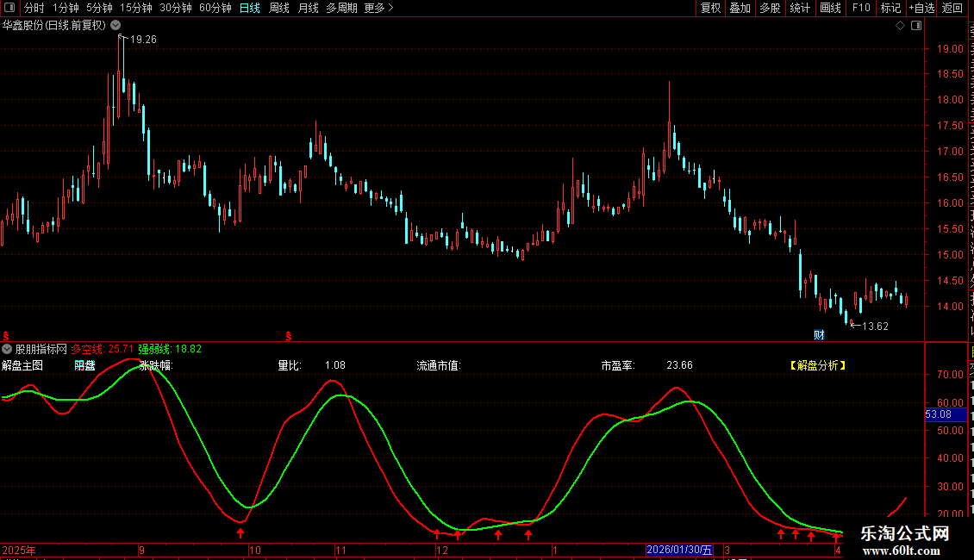Click the 强弱线: 18.82 value

[170, 350]
